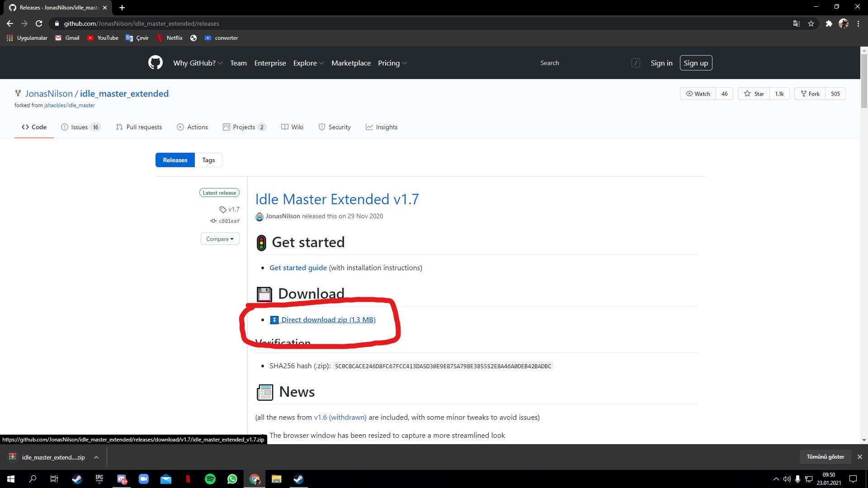The image size is (868, 488).
Task: Expand the Compare dropdown
Action: [220, 239]
